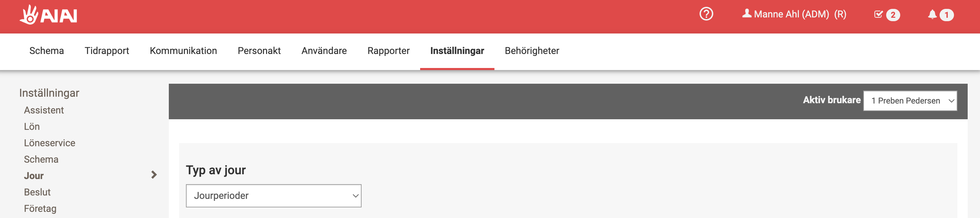This screenshot has height=218, width=980.
Task: Open Beslut in the settings sidebar
Action: click(x=37, y=192)
